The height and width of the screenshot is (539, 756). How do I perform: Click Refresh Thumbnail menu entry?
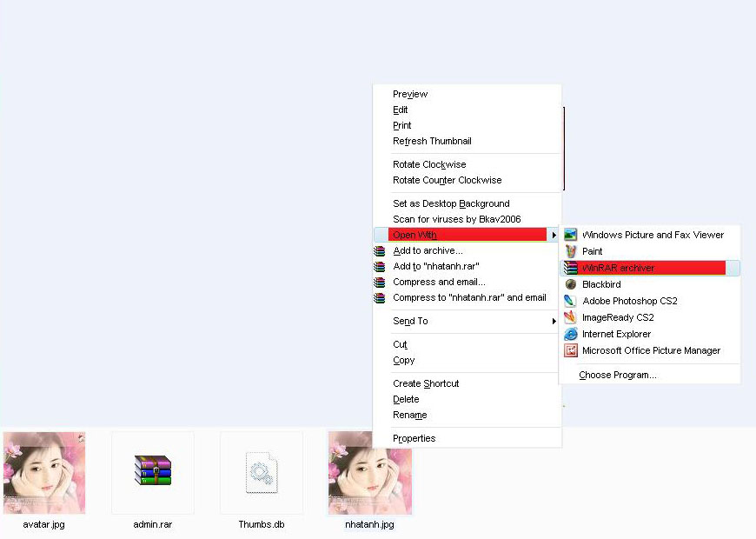pos(468,141)
